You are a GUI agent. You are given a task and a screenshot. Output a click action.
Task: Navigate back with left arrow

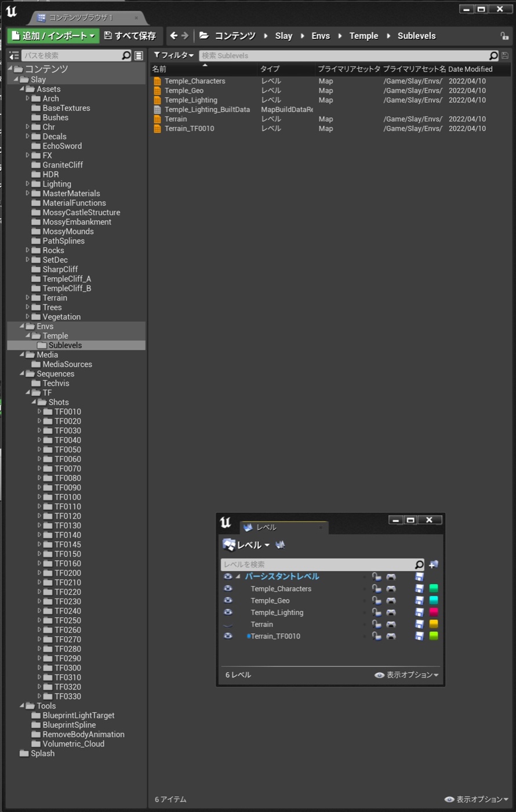click(173, 36)
